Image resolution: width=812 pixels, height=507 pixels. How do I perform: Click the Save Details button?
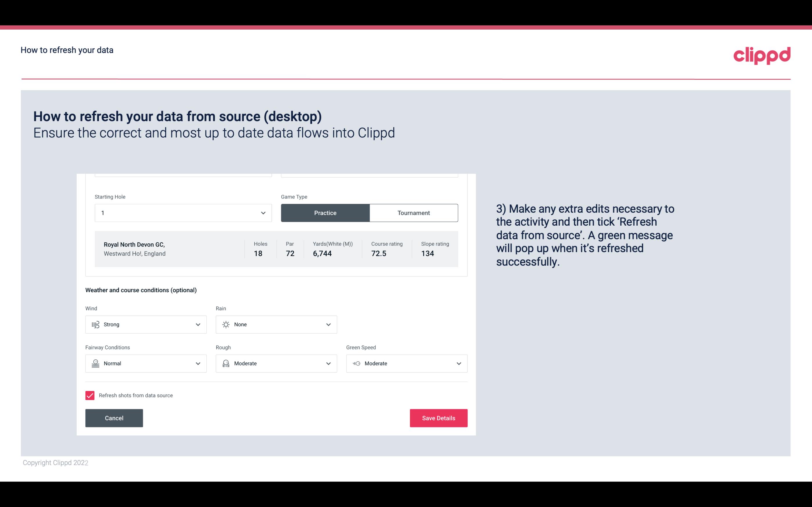[438, 418]
